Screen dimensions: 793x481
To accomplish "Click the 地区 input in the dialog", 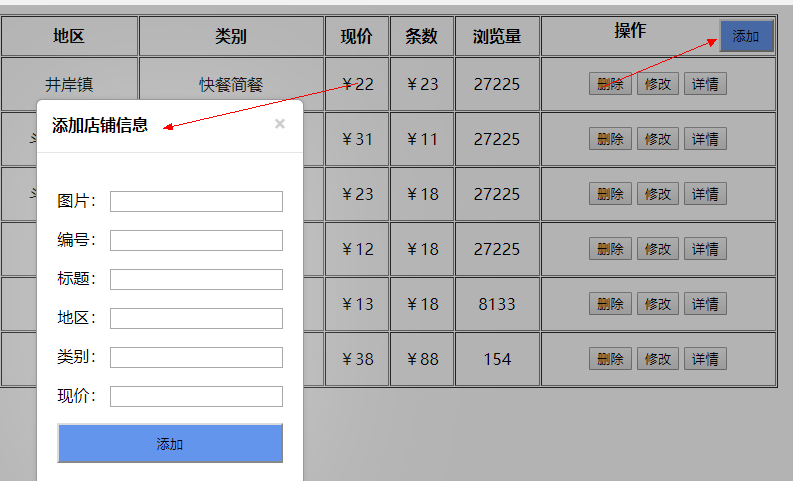I will click(196, 318).
